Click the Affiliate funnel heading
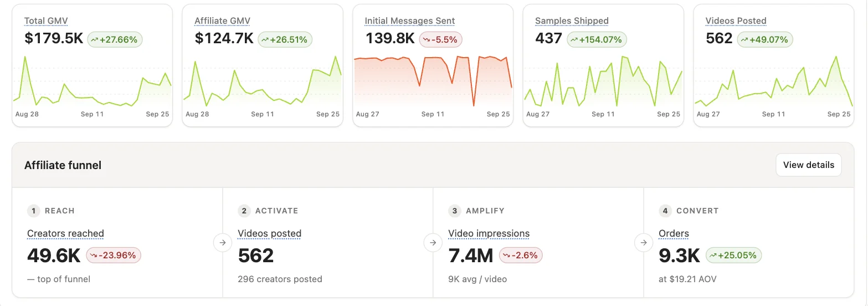Screen dimensions: 868x306 click(63, 165)
